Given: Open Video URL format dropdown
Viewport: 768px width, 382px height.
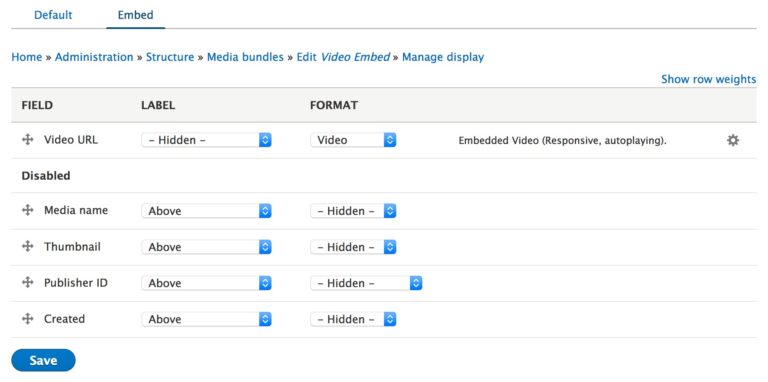Looking at the screenshot, I should (x=353, y=140).
